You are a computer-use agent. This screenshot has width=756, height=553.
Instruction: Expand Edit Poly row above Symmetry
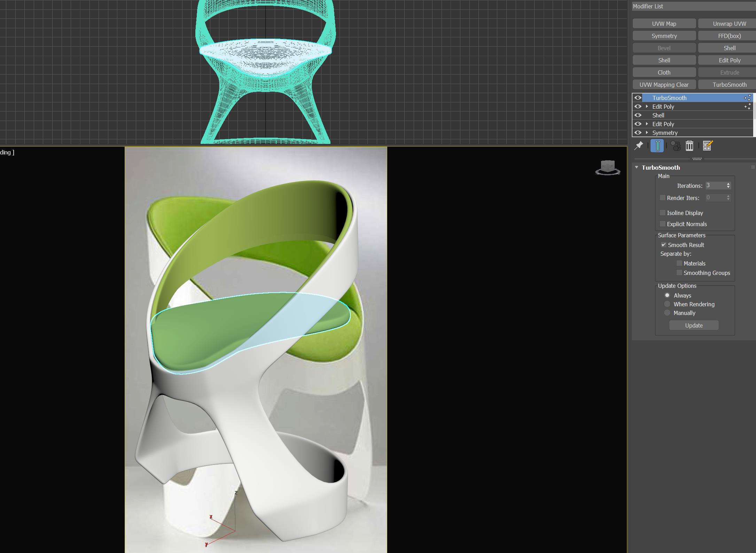(x=647, y=124)
